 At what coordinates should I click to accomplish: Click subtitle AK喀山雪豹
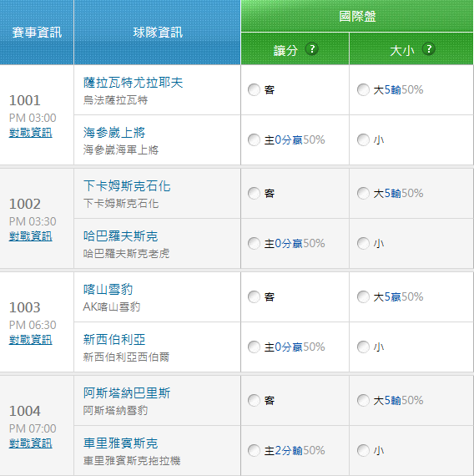tap(112, 307)
